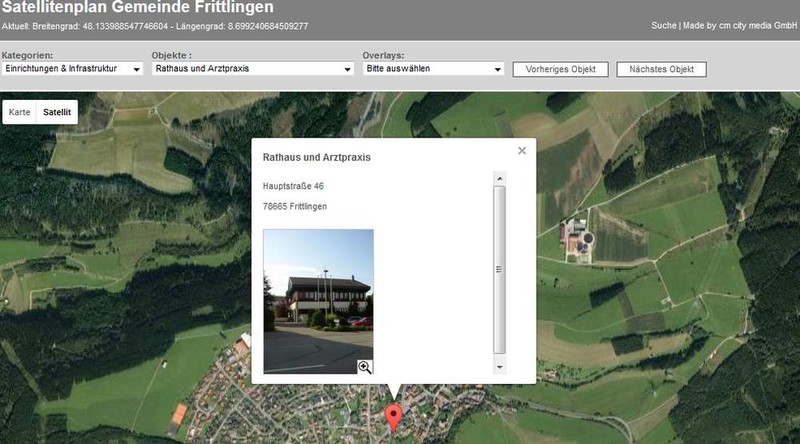Click the popup title Rathaus und Arztpraxis
Viewport: 800px width, 444px height.
tap(316, 158)
